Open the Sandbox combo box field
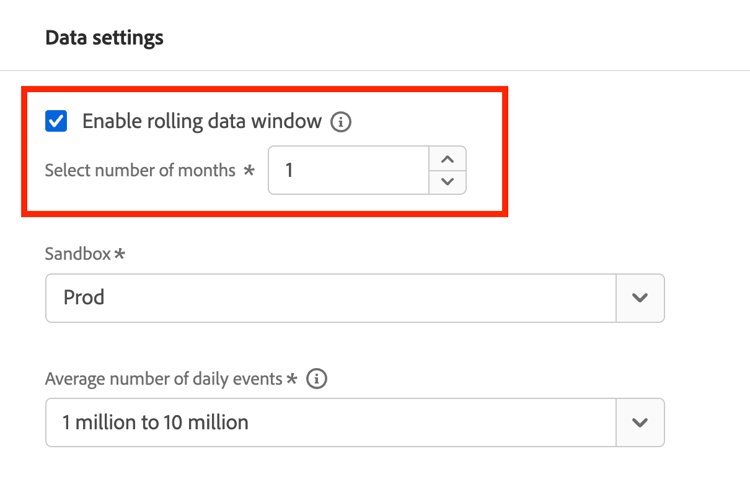Viewport: 750px width, 480px height. (330, 298)
